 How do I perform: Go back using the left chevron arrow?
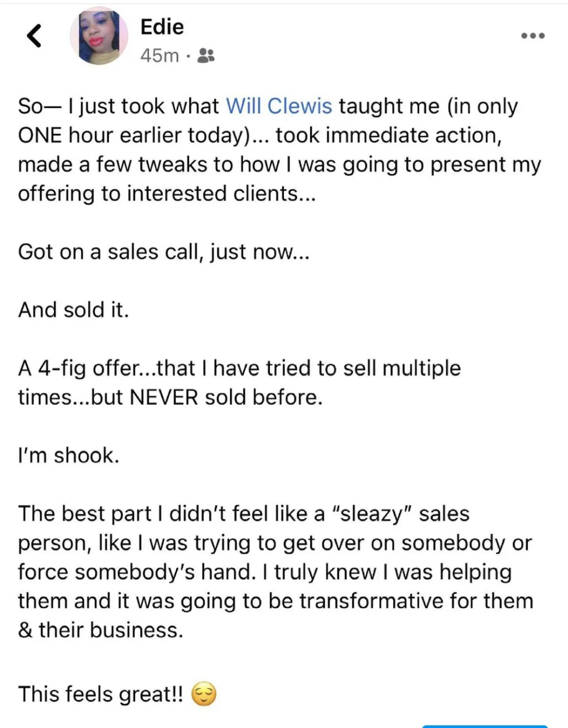tap(34, 36)
